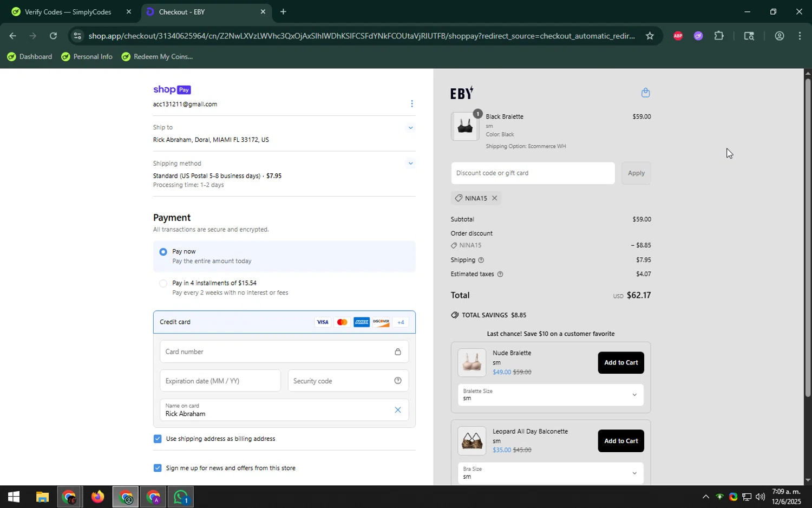812x508 pixels.
Task: Click the browser address bar URL
Action: pos(362,36)
